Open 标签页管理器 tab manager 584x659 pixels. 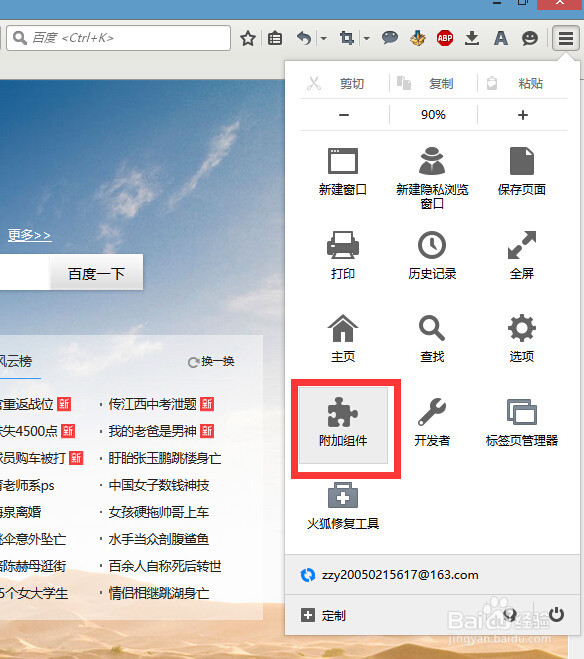coord(522,422)
